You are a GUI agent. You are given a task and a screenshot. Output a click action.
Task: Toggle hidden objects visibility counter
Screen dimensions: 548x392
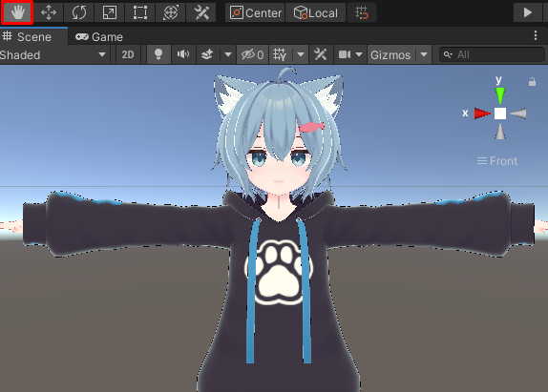point(252,54)
